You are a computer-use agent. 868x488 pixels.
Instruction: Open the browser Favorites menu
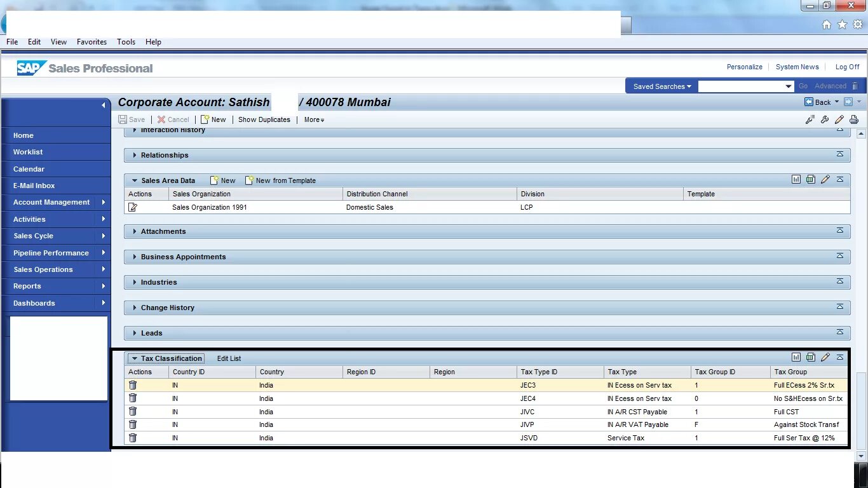coord(92,42)
